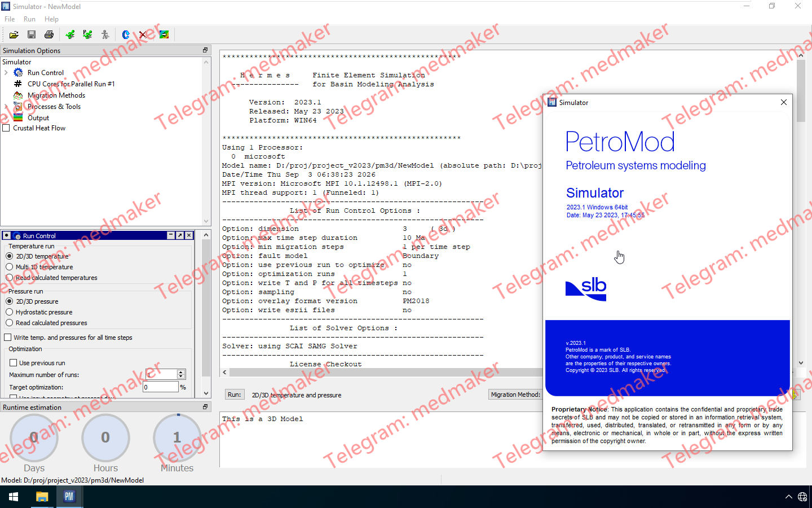Expand the Processes & Tools tree node
Image resolution: width=812 pixels, height=508 pixels.
(6, 107)
